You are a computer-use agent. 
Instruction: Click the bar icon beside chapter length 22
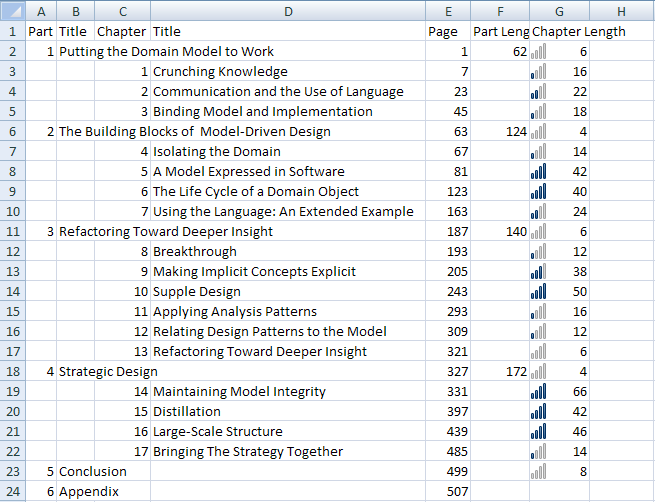(x=538, y=91)
